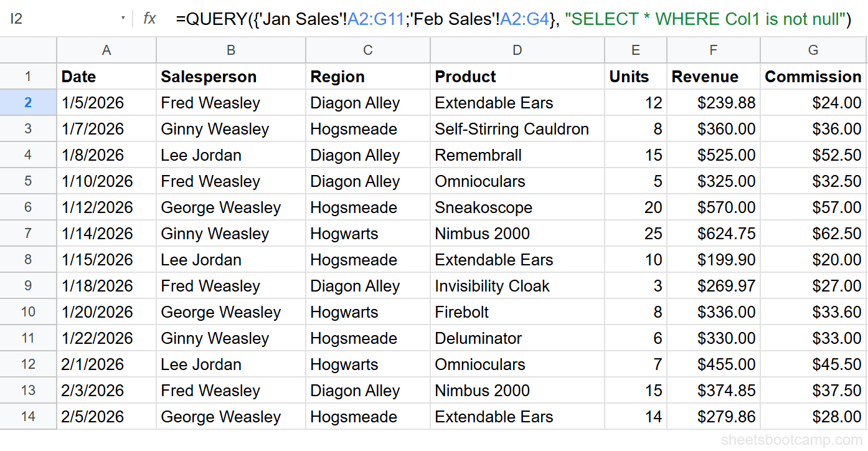Image resolution: width=868 pixels, height=451 pixels.
Task: Open the Name Box dropdown arrow
Action: 123,19
